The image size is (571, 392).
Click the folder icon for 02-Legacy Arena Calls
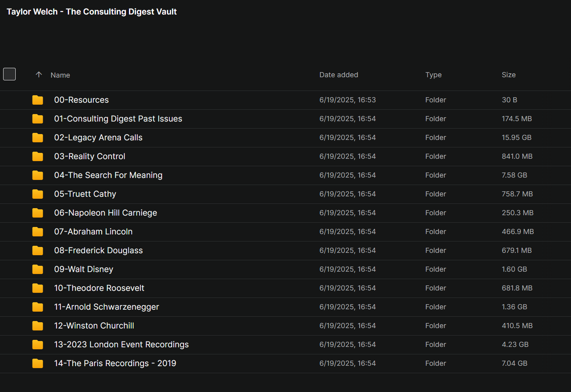click(x=38, y=138)
